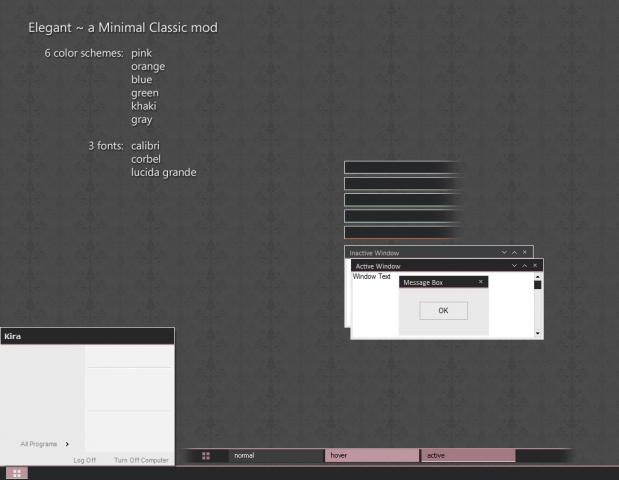Image resolution: width=619 pixels, height=480 pixels.
Task: Close the Inactive Window
Action: click(x=525, y=252)
